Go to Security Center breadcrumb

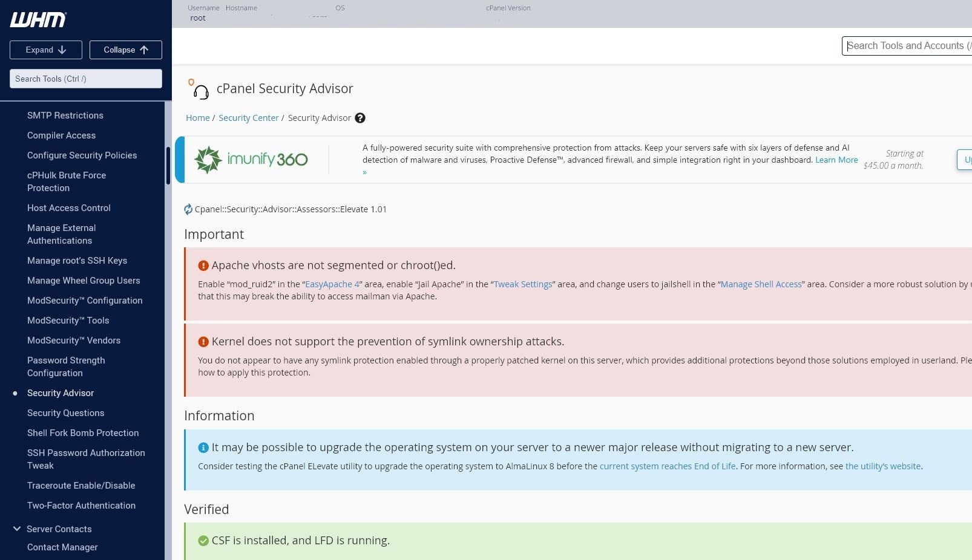249,118
